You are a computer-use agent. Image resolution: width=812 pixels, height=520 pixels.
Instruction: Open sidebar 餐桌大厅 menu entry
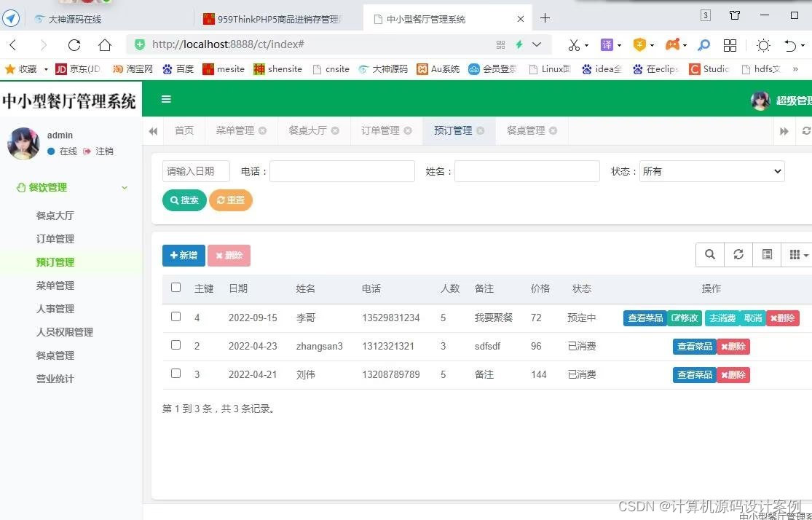55,216
